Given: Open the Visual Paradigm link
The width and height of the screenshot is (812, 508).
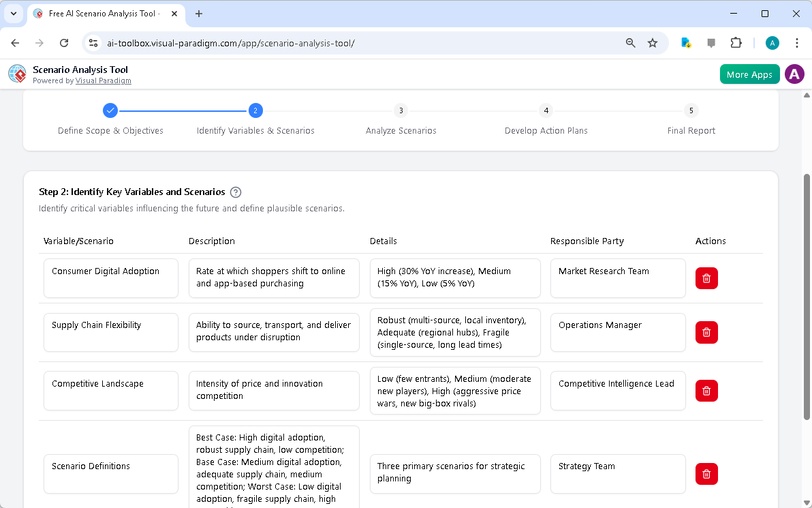Looking at the screenshot, I should pyautogui.click(x=104, y=80).
